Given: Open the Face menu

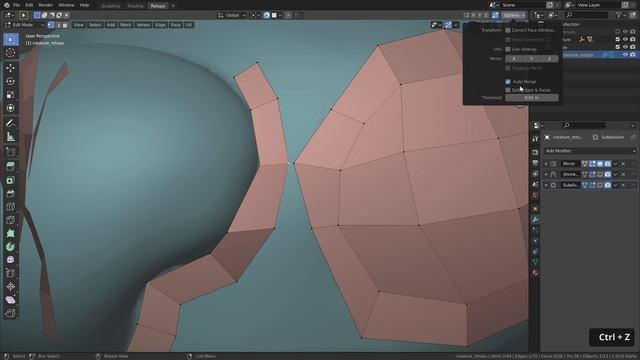Looking at the screenshot, I should pos(175,25).
